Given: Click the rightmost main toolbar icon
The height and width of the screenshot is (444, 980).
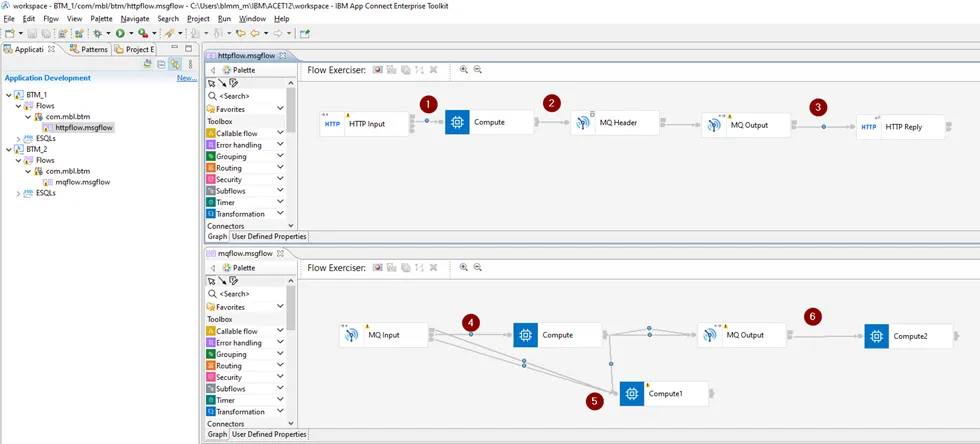Looking at the screenshot, I should [304, 34].
